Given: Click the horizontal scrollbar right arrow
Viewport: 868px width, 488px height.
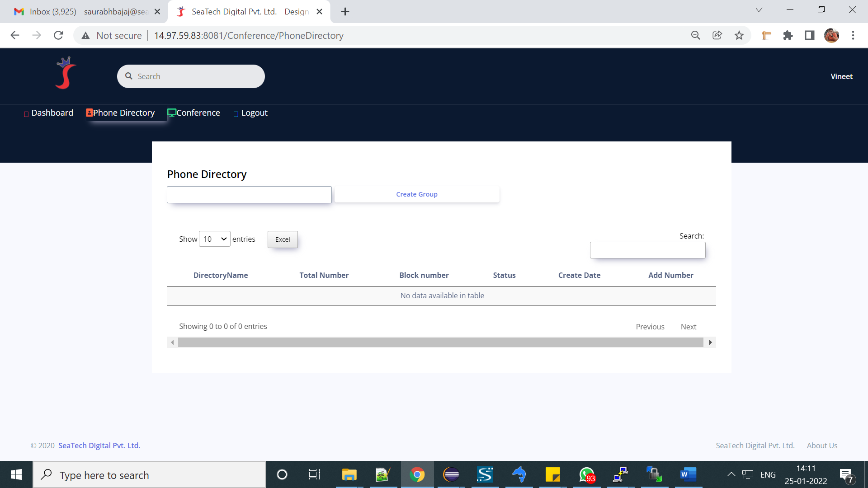Looking at the screenshot, I should pos(711,343).
